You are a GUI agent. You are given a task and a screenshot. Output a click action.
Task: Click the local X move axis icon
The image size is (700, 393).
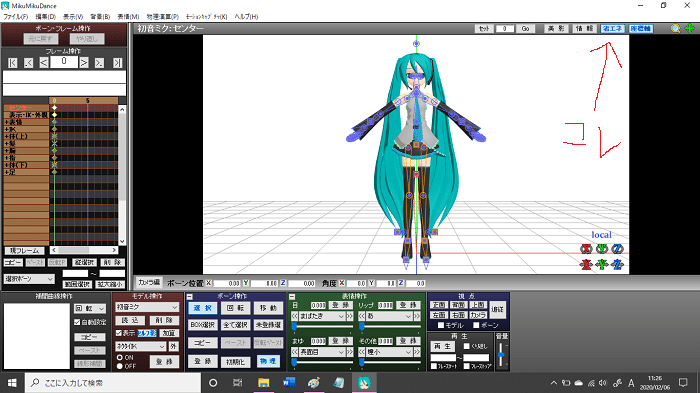coord(586,265)
